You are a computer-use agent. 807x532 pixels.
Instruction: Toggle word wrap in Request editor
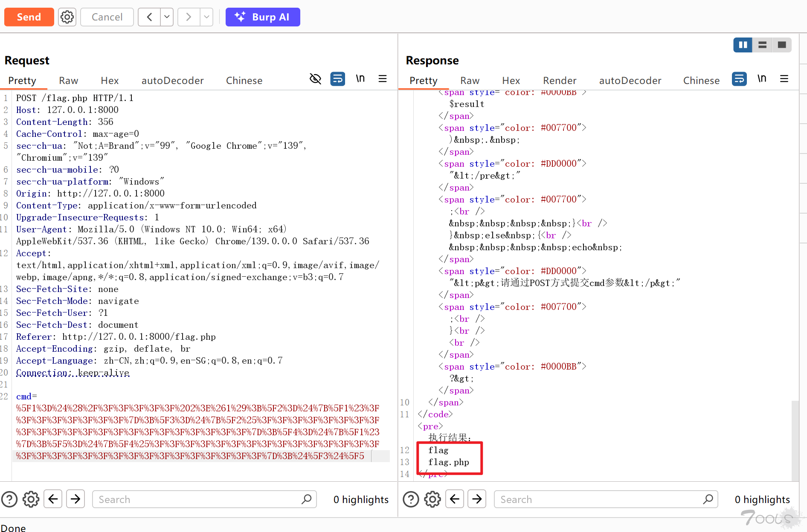tap(338, 79)
